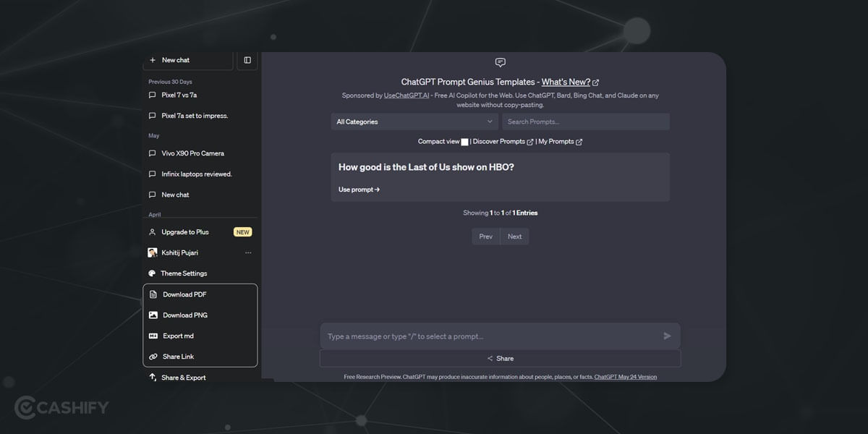Click the Previous 30 Days heading
This screenshot has width=868, height=434.
pyautogui.click(x=170, y=82)
